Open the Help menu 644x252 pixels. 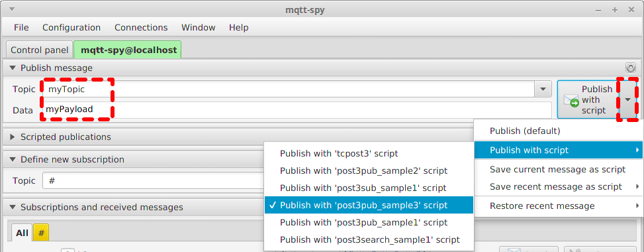239,28
